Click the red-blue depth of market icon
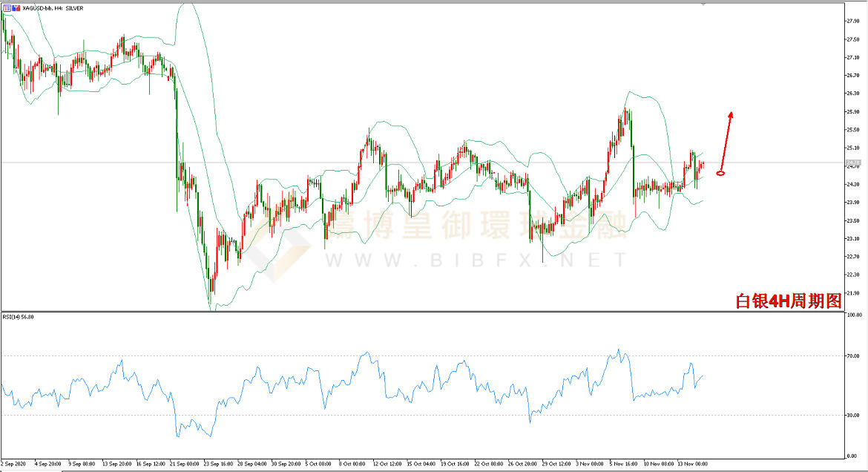 click(15, 7)
